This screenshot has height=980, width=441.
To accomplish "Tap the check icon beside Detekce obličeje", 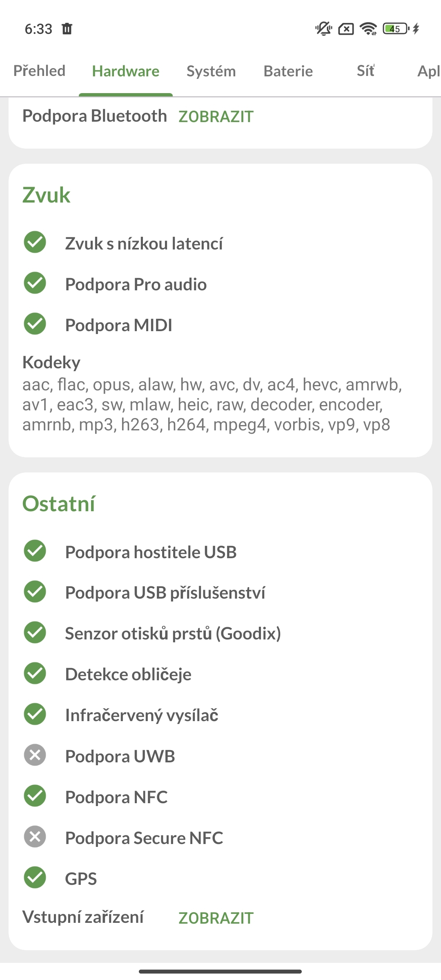I will [x=35, y=673].
